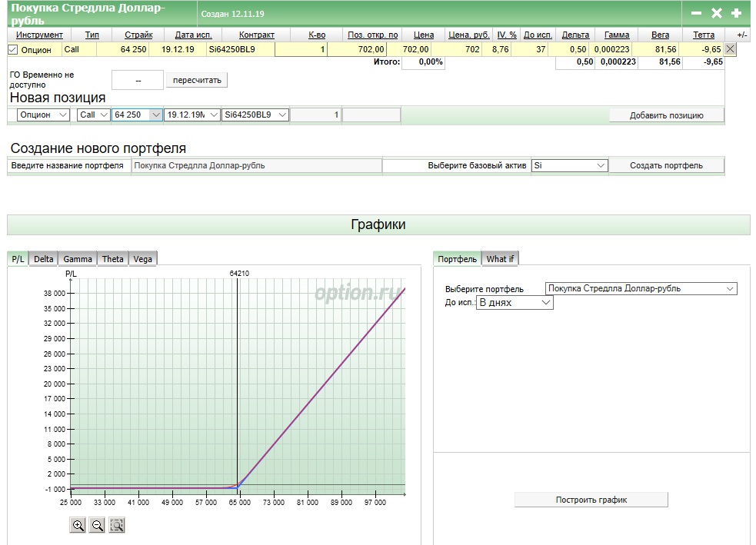Expand the 64 250 strike dropdown
The height and width of the screenshot is (545, 756).
[137, 115]
